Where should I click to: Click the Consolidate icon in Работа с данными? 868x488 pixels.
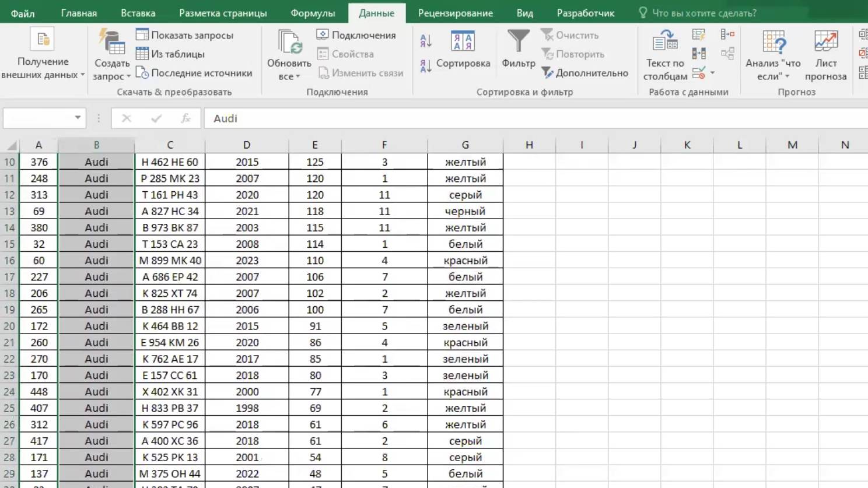coord(727,35)
